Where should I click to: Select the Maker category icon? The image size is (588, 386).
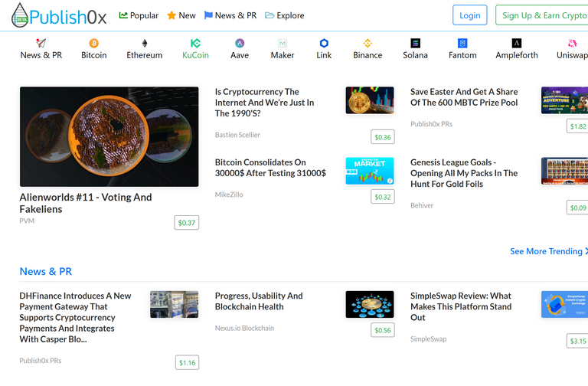tap(283, 43)
